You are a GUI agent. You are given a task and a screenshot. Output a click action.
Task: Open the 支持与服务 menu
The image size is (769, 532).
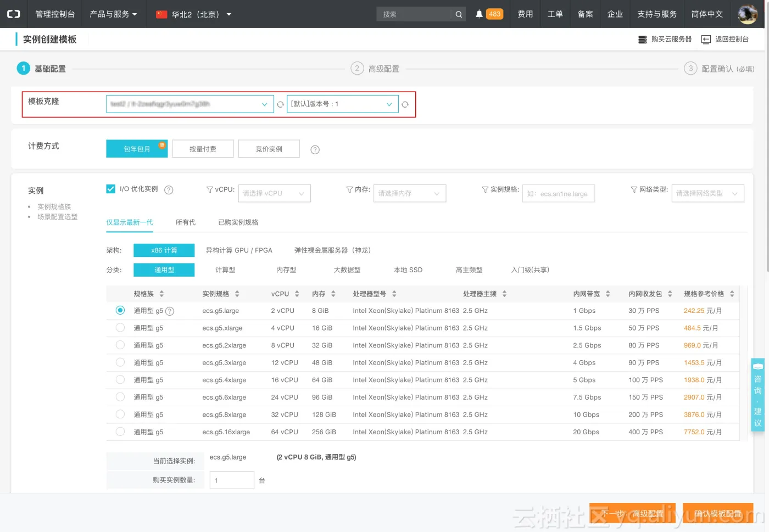point(657,14)
